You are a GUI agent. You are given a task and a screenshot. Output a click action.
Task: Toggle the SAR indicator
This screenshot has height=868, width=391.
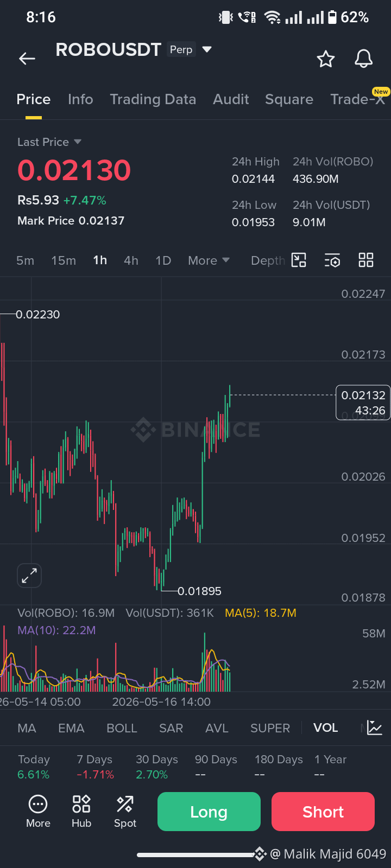[x=171, y=728]
